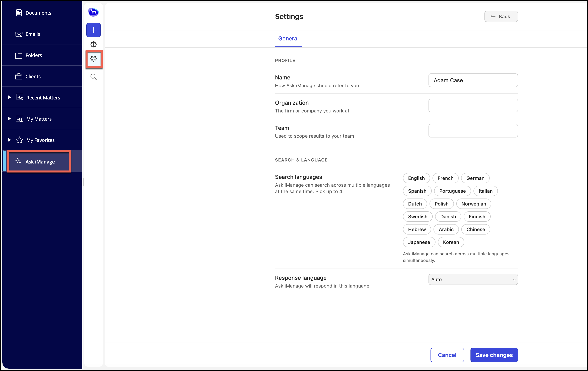Select the General settings tab
Screen dimensions: 588x371
point(288,39)
